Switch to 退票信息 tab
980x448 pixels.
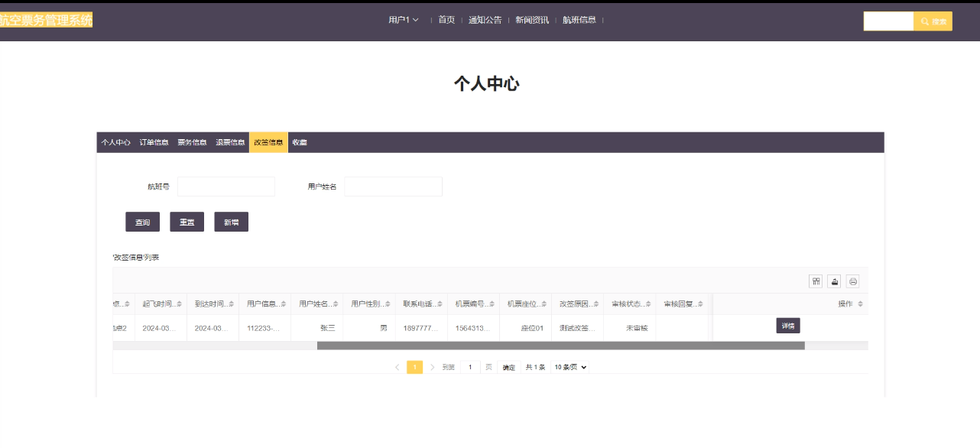click(x=230, y=142)
